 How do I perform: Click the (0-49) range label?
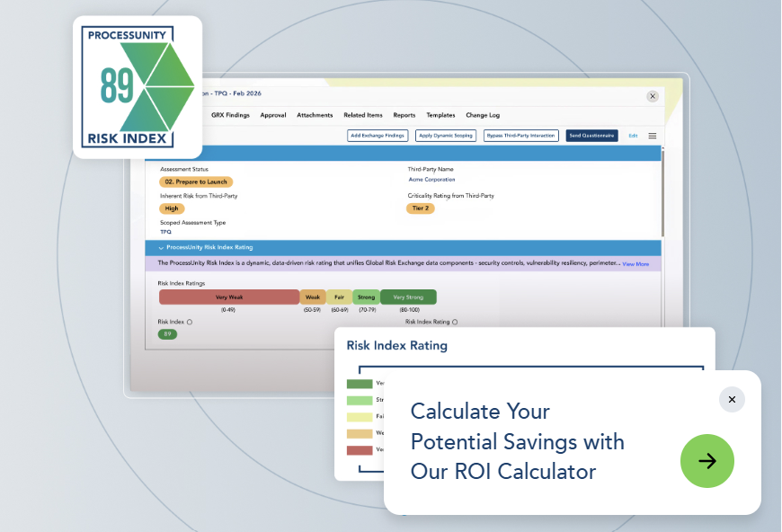(x=228, y=310)
